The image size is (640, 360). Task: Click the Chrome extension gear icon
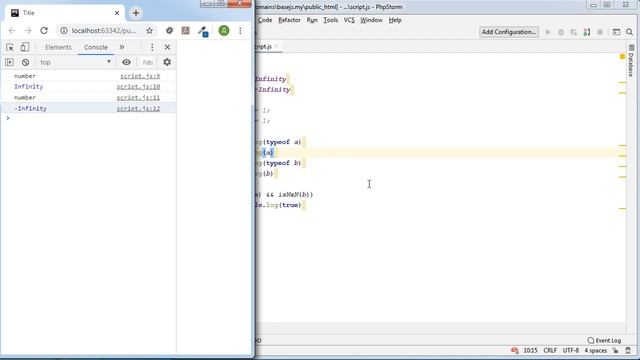(169, 31)
